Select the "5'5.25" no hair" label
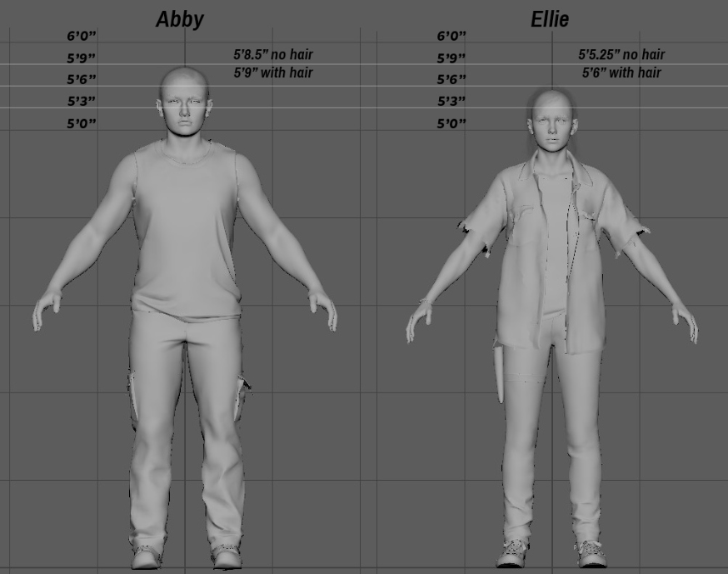The image size is (728, 574). pos(621,54)
